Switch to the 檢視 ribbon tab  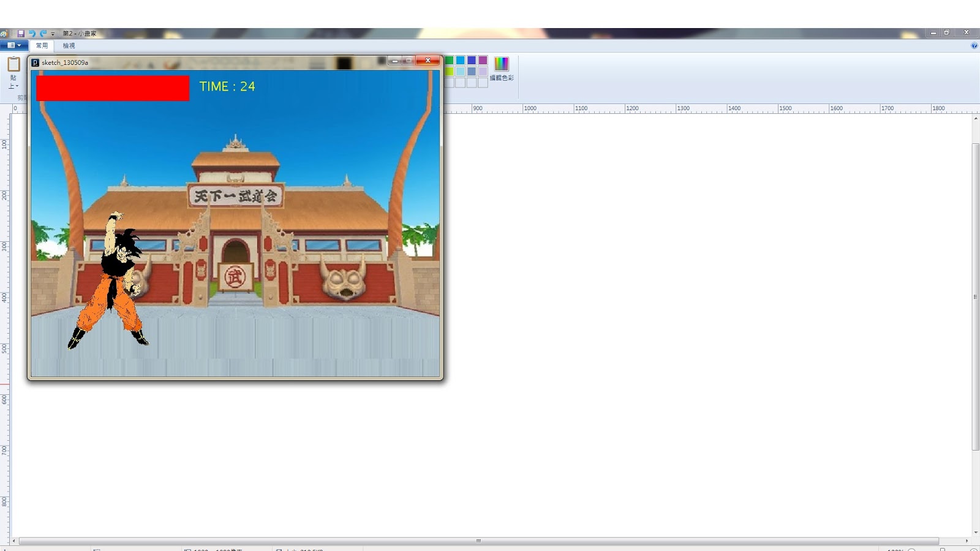coord(69,46)
